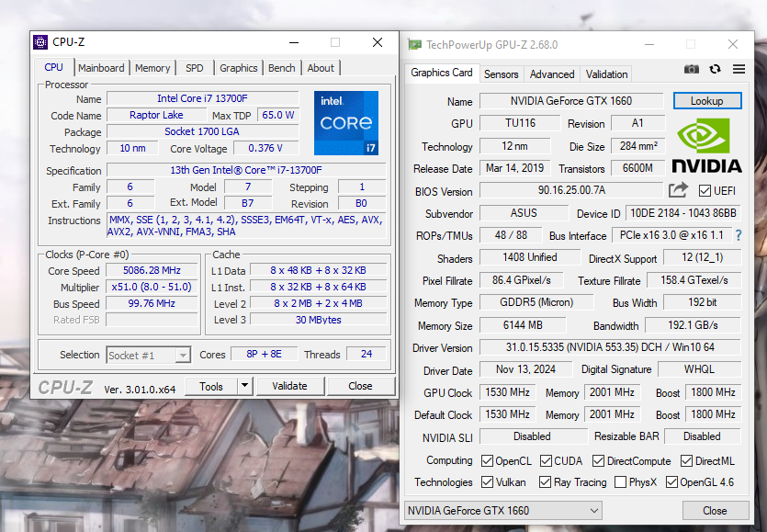The height and width of the screenshot is (532, 767).
Task: Click the Intel Core i7 logo
Action: click(x=345, y=123)
